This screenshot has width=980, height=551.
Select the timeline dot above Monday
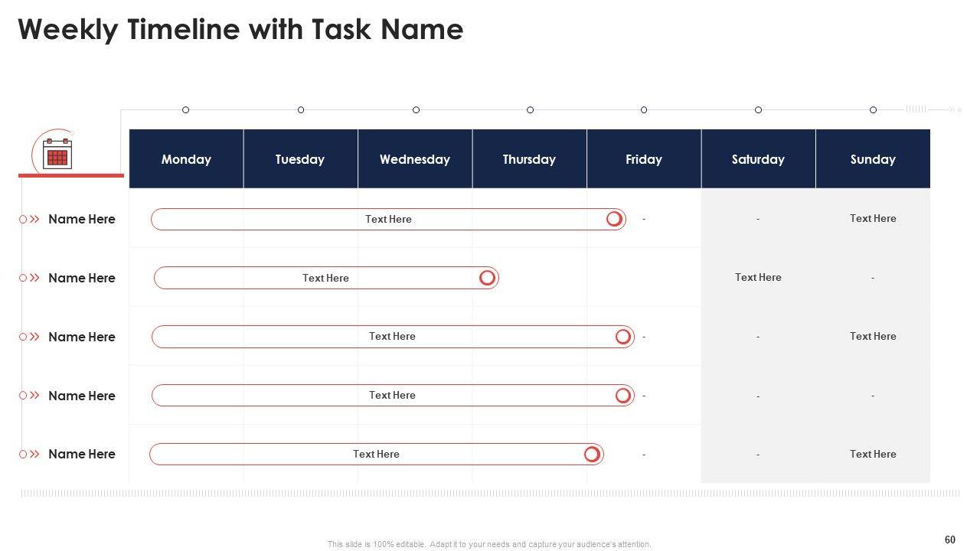(185, 110)
